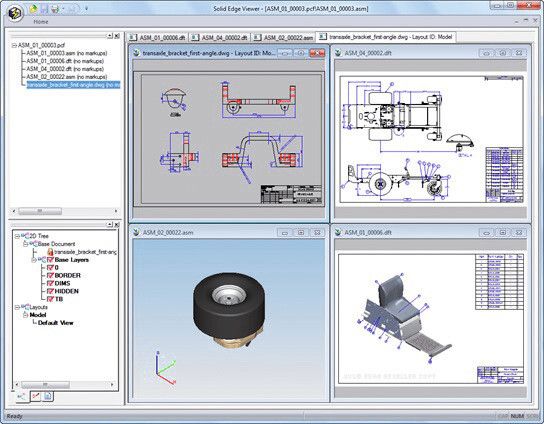
Task: Maximize the ASM_02_00022.asm child window
Action: (x=301, y=232)
